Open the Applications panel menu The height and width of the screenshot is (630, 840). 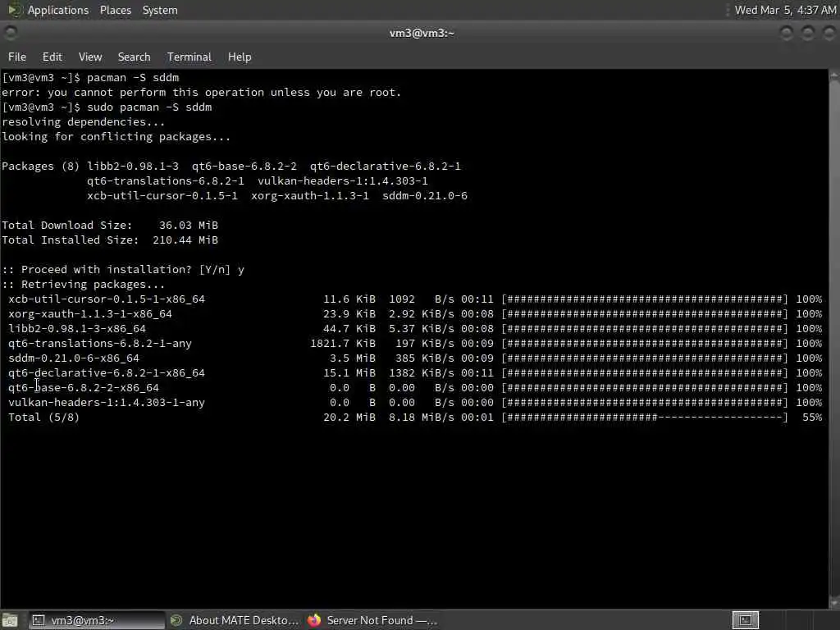[x=58, y=10]
